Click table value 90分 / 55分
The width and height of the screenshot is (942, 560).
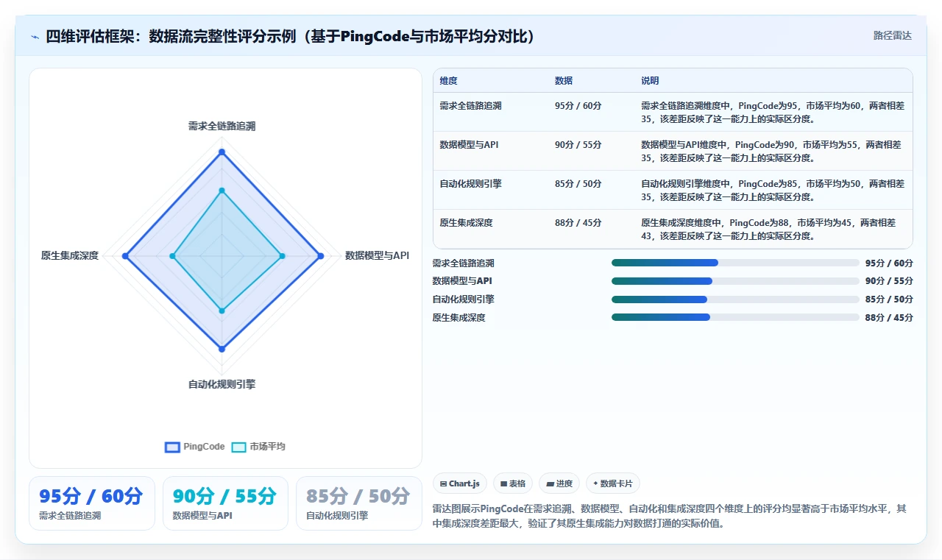[578, 145]
